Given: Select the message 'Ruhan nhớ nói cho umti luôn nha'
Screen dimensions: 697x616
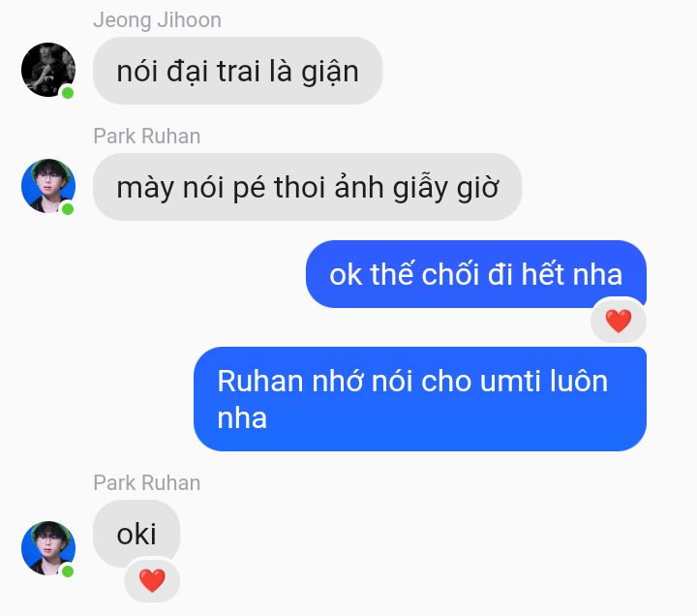Looking at the screenshot, I should 420,399.
